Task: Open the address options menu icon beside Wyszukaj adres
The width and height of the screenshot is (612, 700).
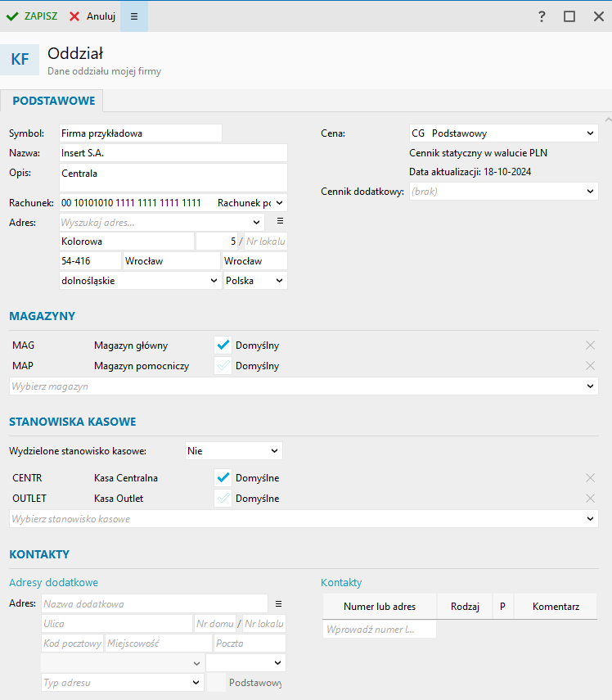Action: click(x=279, y=222)
